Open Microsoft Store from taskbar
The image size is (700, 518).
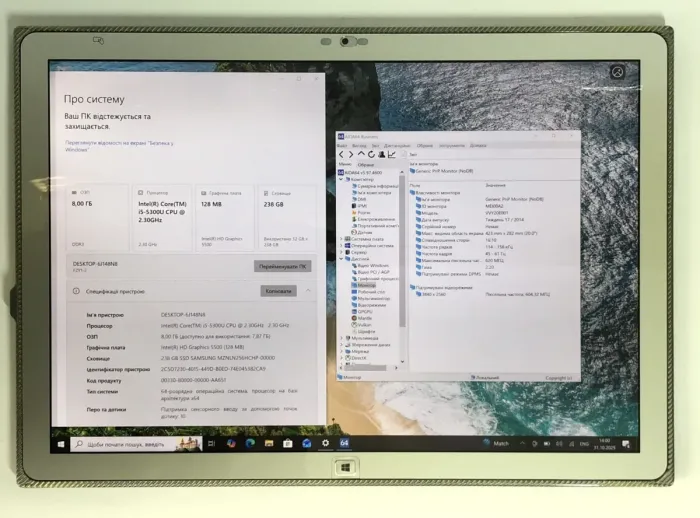[288, 443]
